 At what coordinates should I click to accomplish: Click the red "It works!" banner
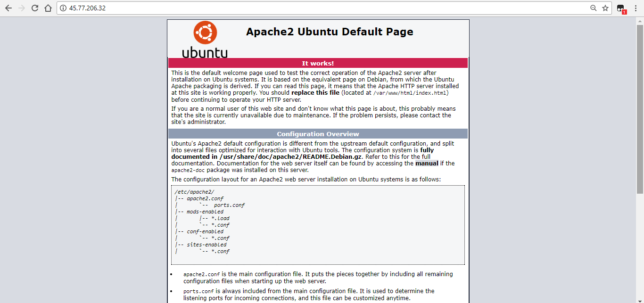[318, 63]
